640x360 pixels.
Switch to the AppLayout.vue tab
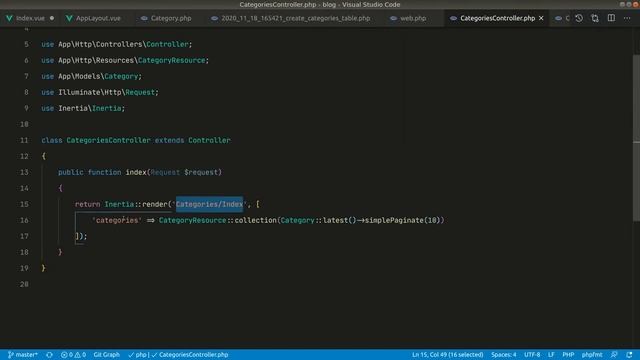pyautogui.click(x=98, y=18)
